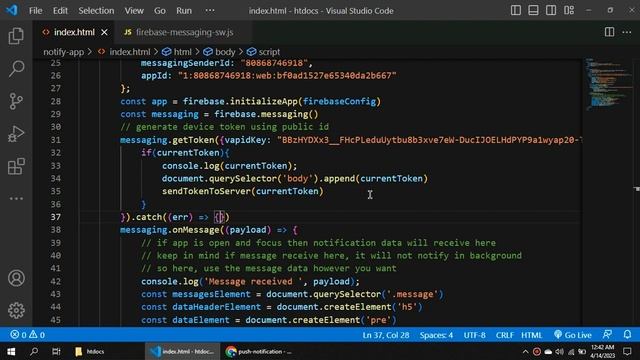The width and height of the screenshot is (640, 360).
Task: Split the editor right
Action: 609,32
